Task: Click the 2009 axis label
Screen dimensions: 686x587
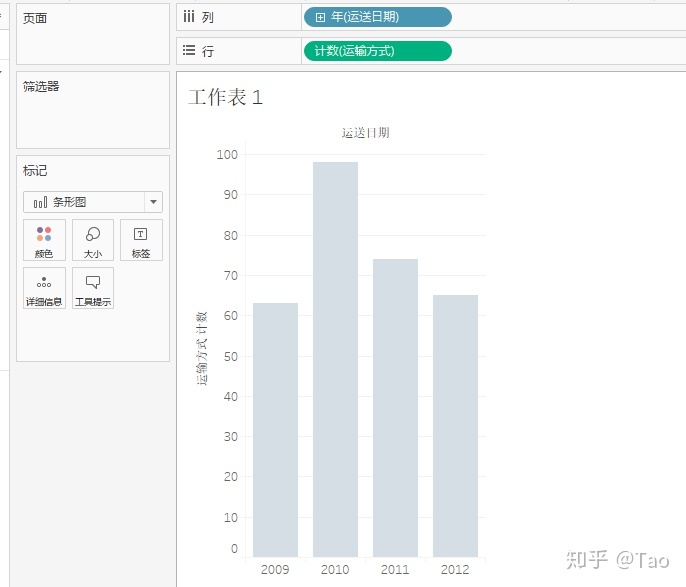Action: pyautogui.click(x=275, y=570)
